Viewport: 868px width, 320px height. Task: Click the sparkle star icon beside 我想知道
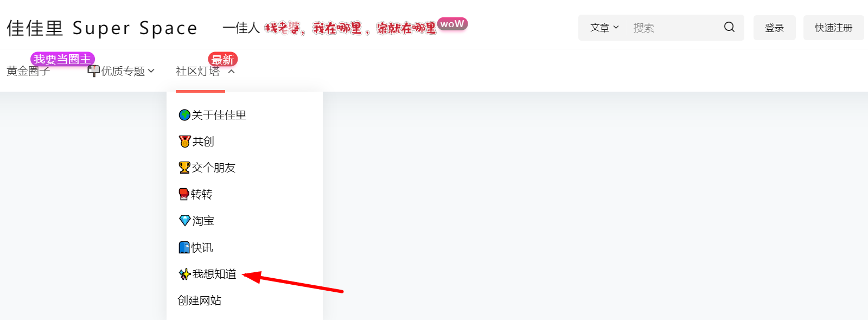(185, 274)
